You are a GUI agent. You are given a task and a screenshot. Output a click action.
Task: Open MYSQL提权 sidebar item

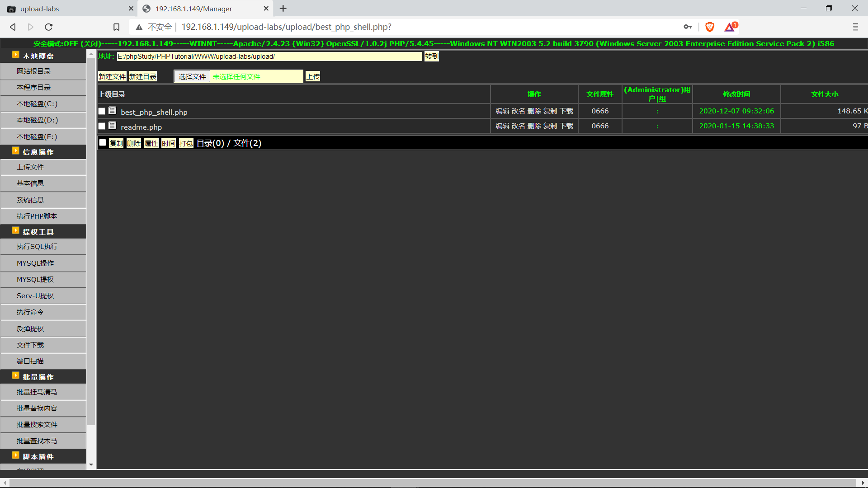coord(43,279)
